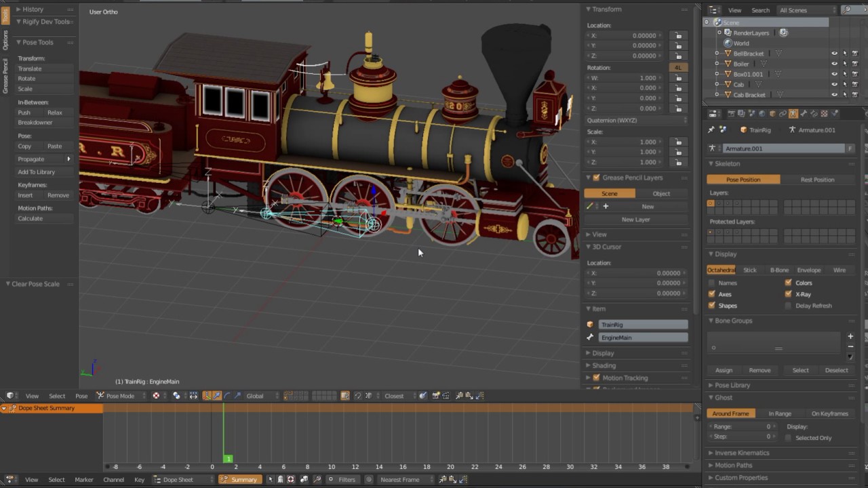Open the World properties tab icon

click(762, 113)
